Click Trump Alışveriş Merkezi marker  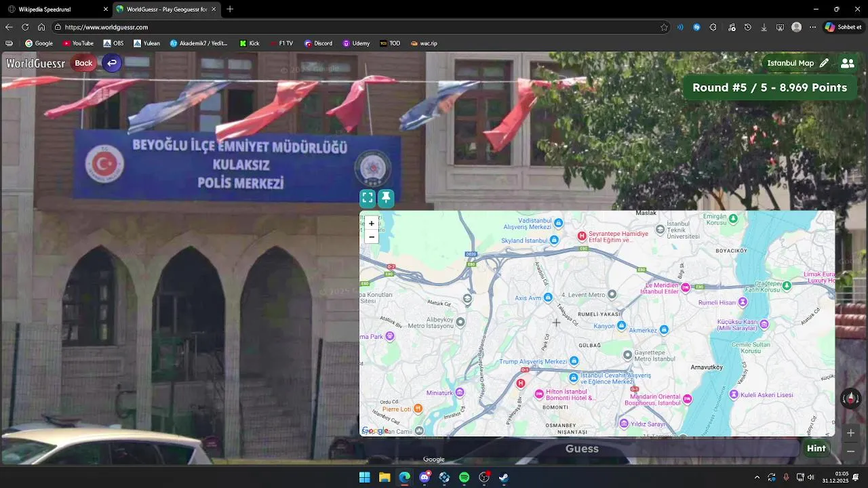point(574,361)
